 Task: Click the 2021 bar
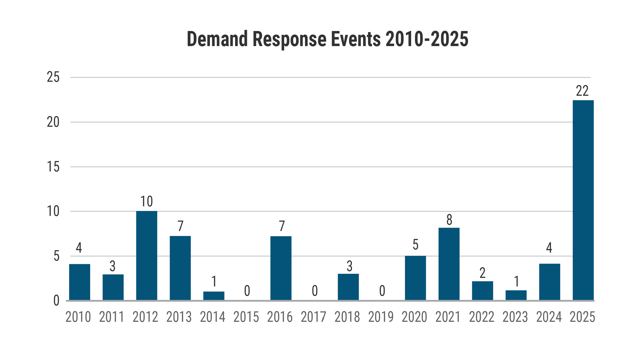click(449, 264)
